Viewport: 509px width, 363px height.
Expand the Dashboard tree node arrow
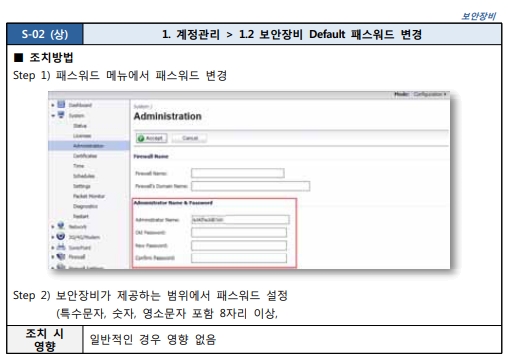tap(53, 105)
